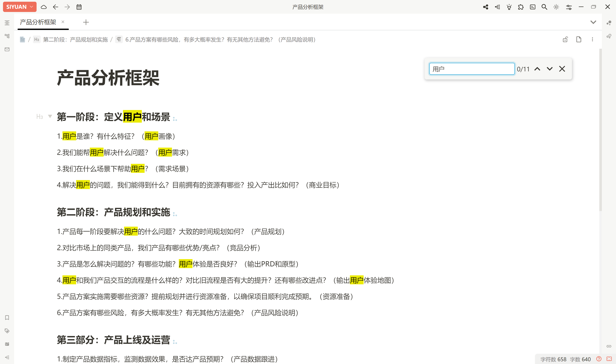This screenshot has height=364, width=616.
Task: Jump to next search match
Action: (x=549, y=69)
